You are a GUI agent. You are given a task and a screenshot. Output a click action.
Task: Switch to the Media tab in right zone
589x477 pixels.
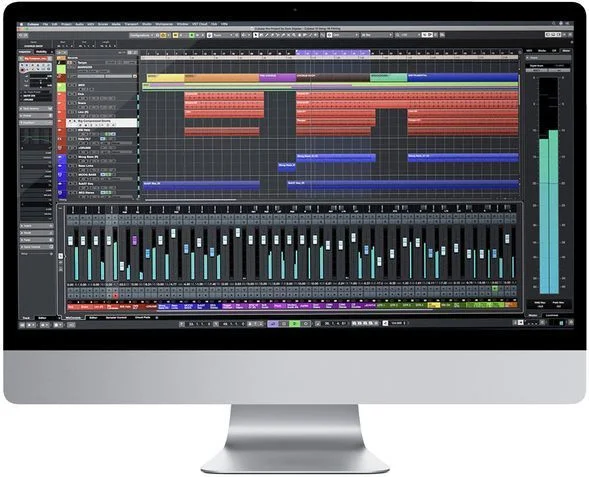(x=542, y=51)
